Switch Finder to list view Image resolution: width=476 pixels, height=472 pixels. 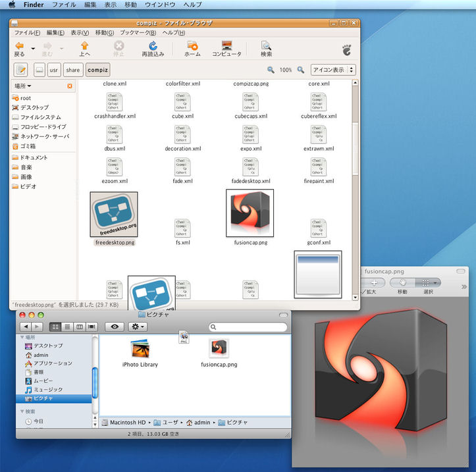click(67, 327)
